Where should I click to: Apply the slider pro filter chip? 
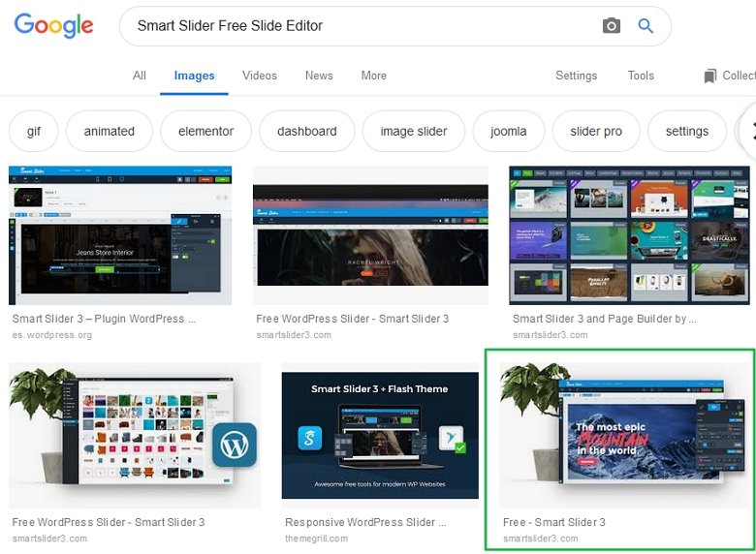point(596,131)
